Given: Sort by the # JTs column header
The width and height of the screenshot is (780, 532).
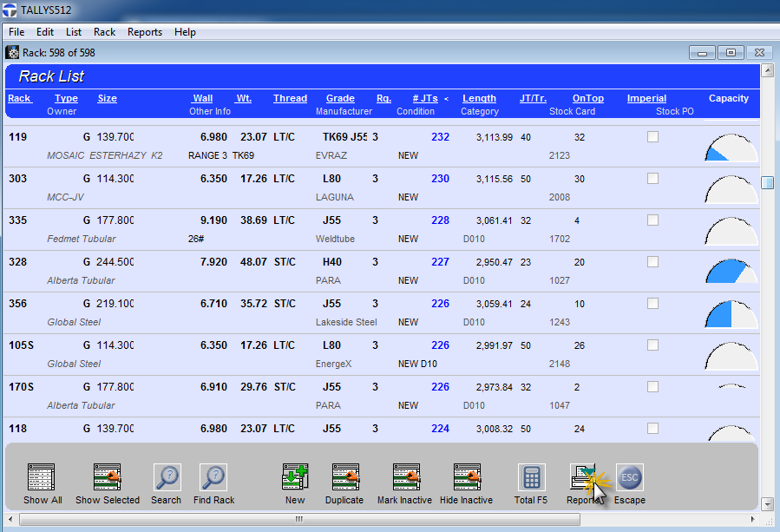Looking at the screenshot, I should coord(425,99).
